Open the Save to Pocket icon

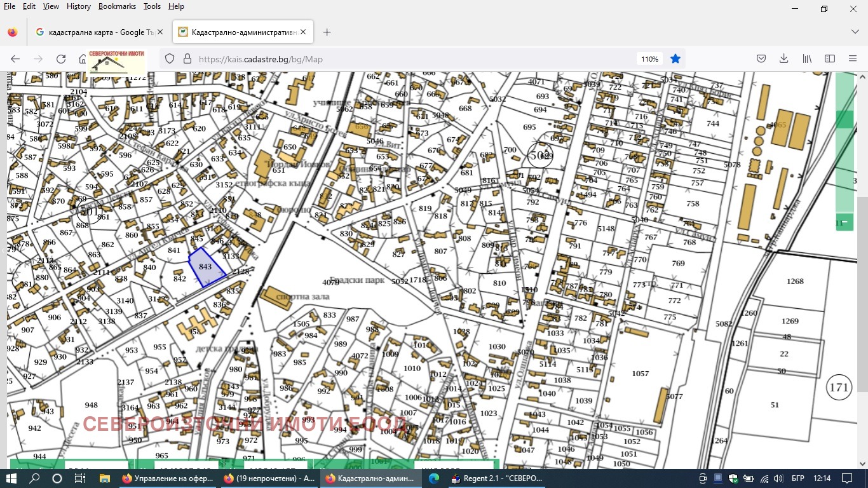[761, 59]
